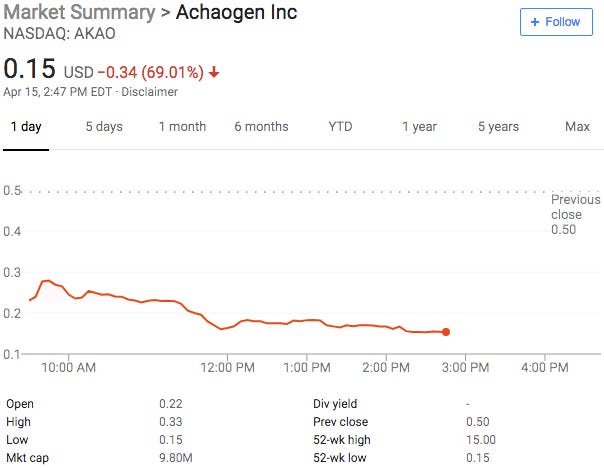
Task: Click the orange endpoint dot on chart
Action: (x=445, y=332)
